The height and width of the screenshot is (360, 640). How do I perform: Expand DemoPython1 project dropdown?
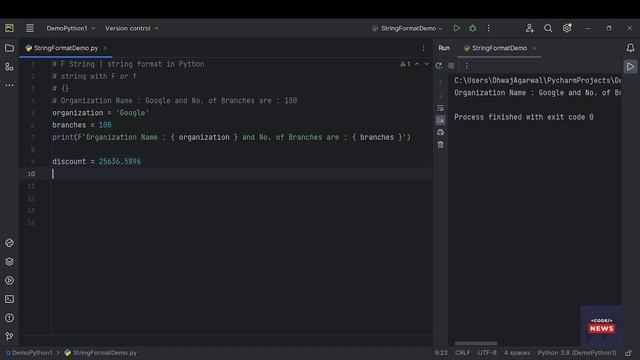pos(71,28)
